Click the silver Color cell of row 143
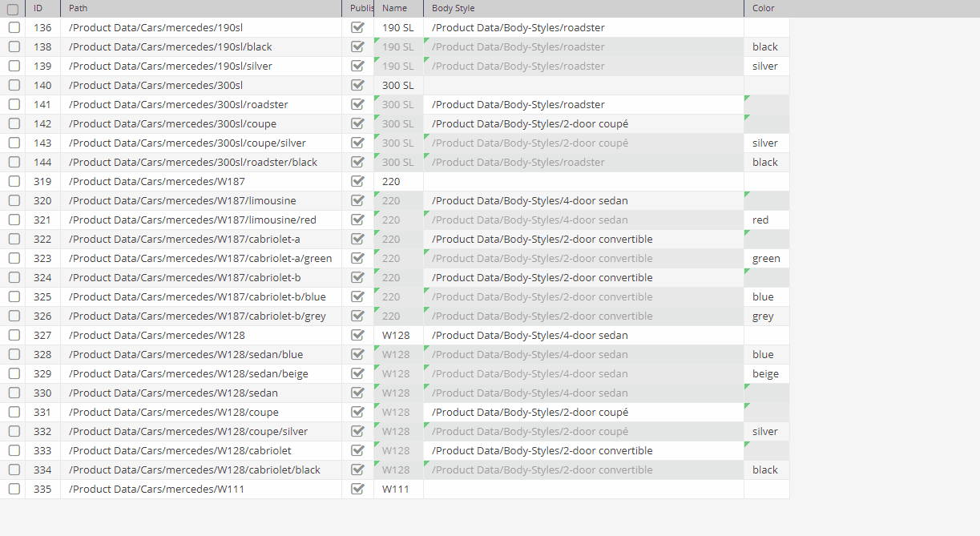980x536 pixels. point(765,143)
